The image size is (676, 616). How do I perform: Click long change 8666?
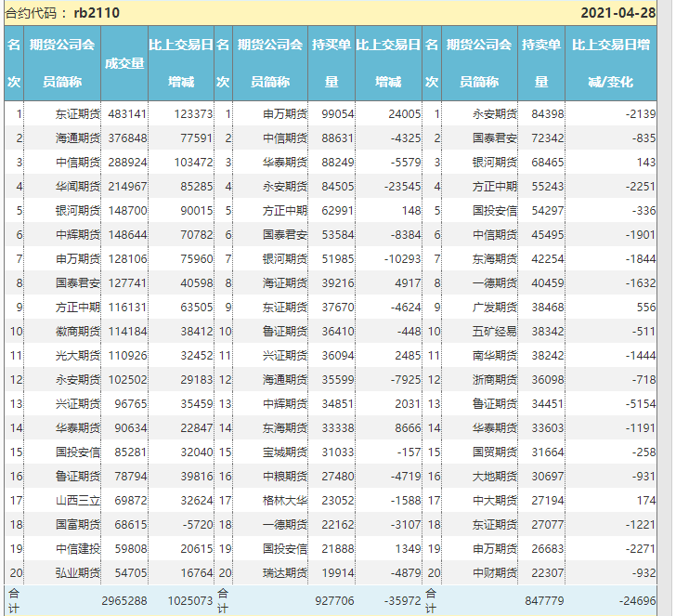[408, 428]
